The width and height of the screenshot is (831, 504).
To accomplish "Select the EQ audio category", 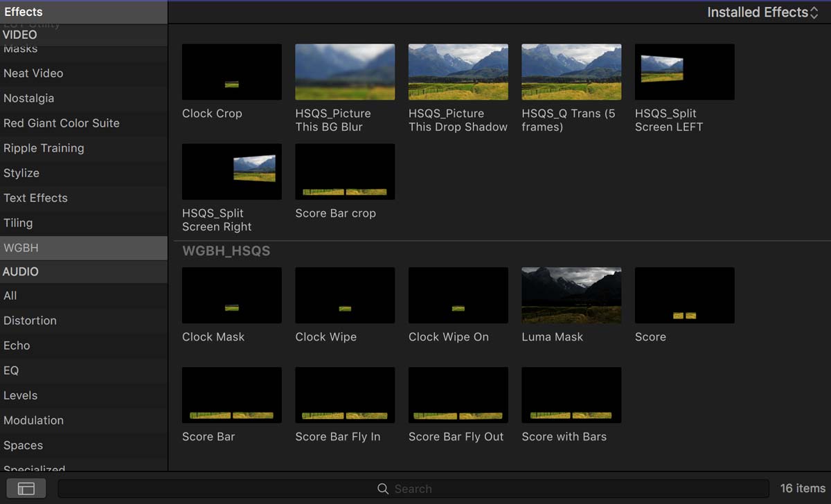I will tap(84, 370).
